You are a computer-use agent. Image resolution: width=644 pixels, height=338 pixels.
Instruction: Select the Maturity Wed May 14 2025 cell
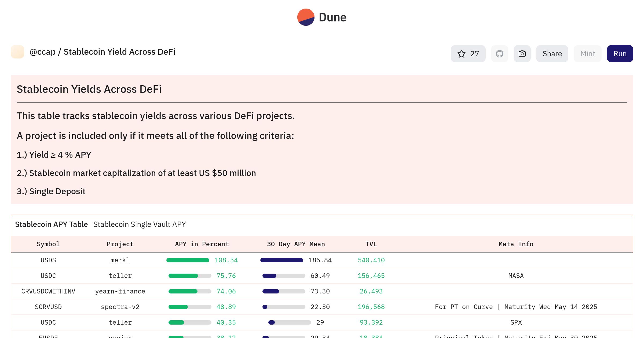click(516, 307)
